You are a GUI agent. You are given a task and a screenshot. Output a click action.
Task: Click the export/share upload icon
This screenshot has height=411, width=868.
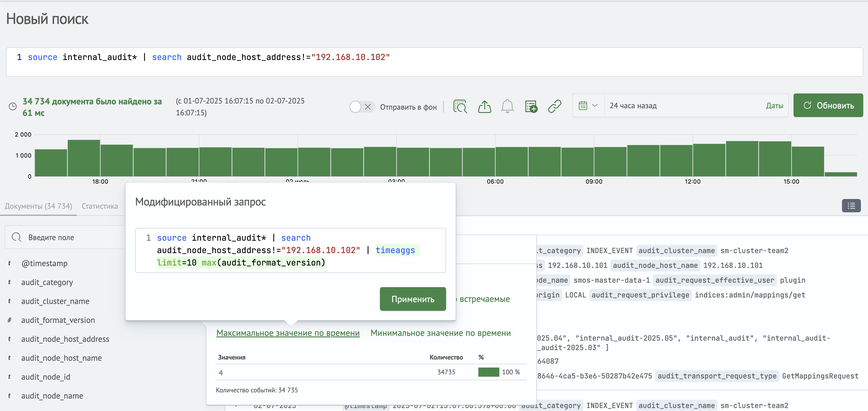point(484,106)
